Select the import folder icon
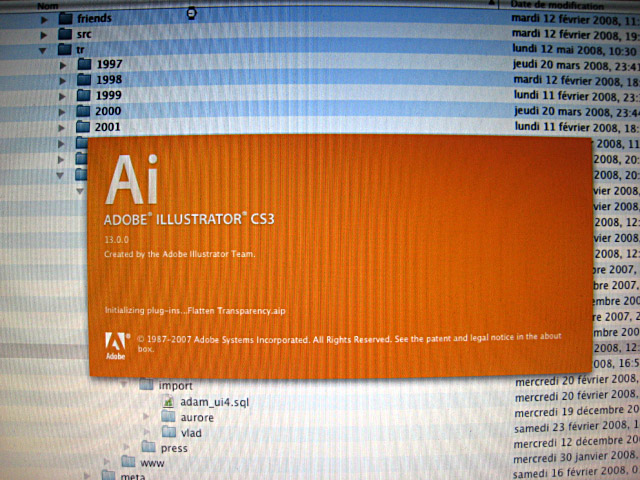 tap(146, 384)
